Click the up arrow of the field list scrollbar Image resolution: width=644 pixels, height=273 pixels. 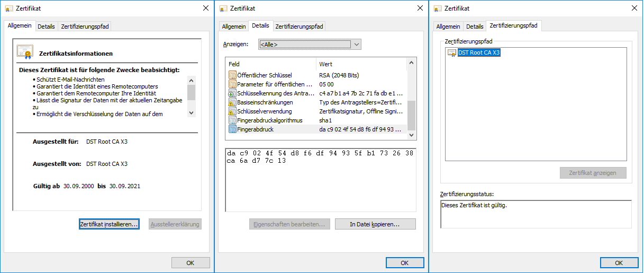[x=411, y=64]
